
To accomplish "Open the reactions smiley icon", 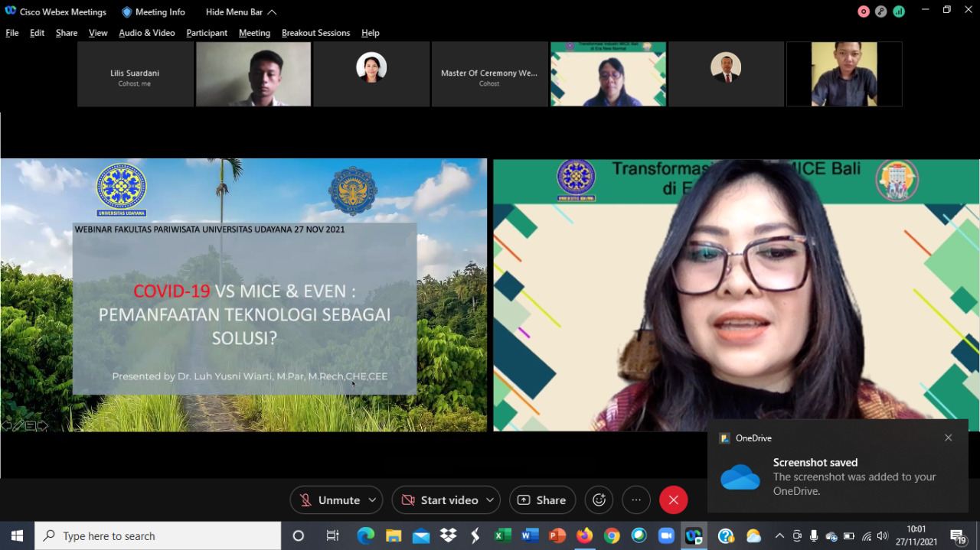I will 599,500.
